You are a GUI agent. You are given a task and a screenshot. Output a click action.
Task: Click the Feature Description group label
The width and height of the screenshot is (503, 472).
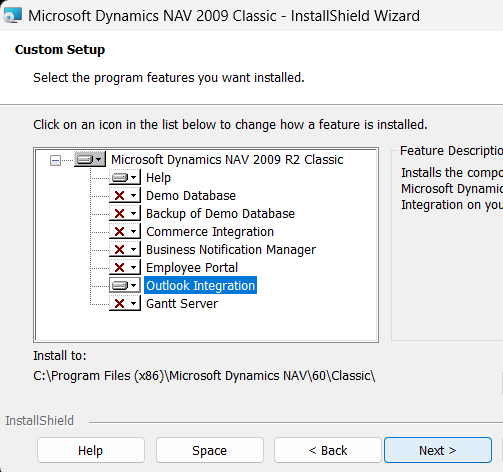pyautogui.click(x=451, y=151)
